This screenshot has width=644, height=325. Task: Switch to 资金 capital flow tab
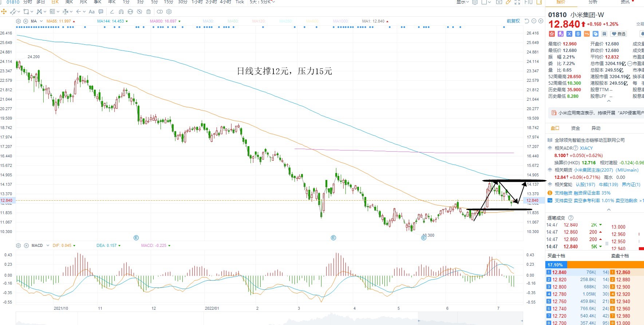pyautogui.click(x=576, y=128)
